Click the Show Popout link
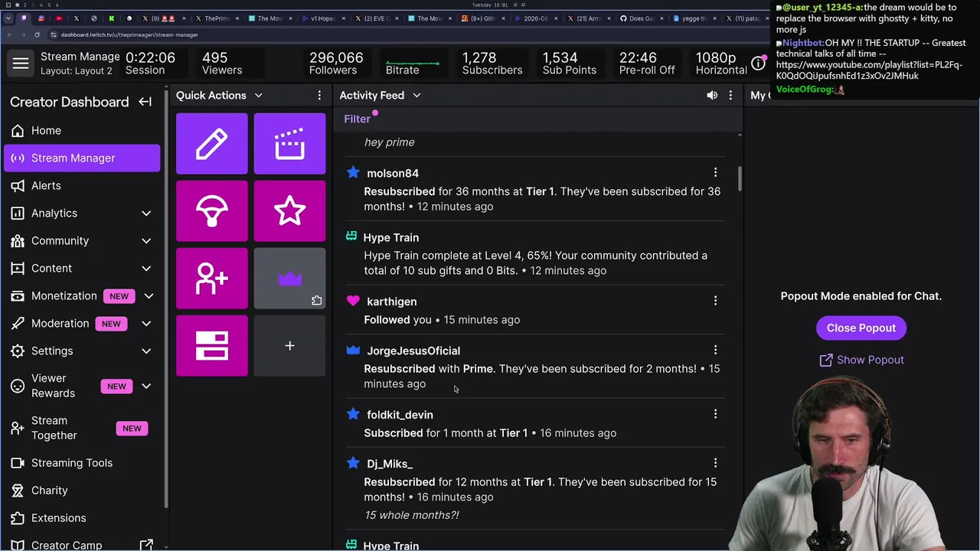 861,360
